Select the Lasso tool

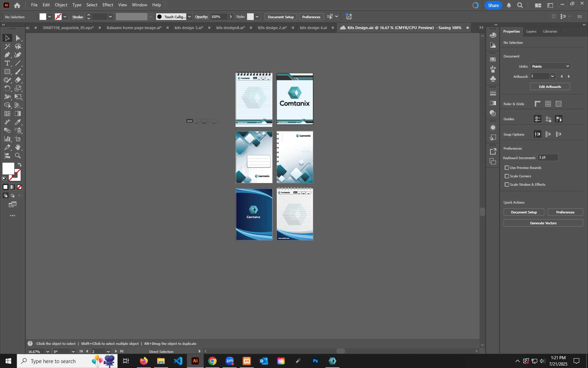click(x=18, y=46)
